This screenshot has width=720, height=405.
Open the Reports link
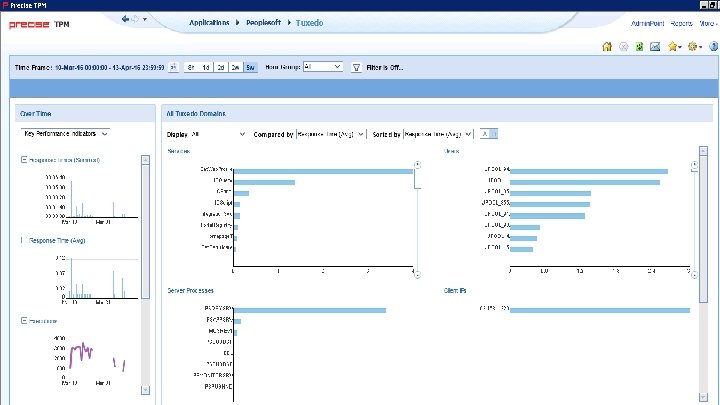(x=681, y=23)
